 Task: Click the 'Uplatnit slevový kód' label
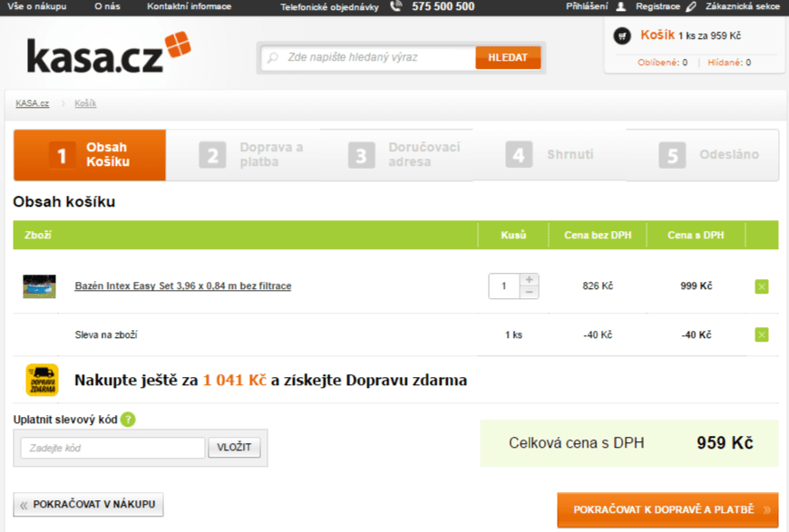tap(65, 420)
